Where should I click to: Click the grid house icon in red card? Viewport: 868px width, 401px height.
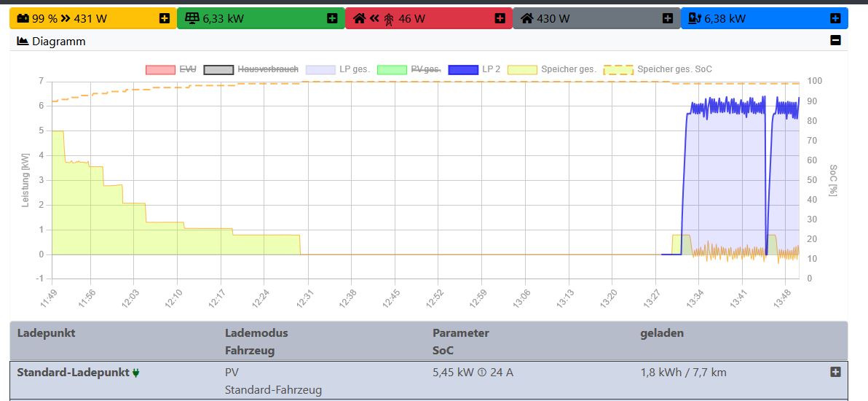click(x=360, y=19)
